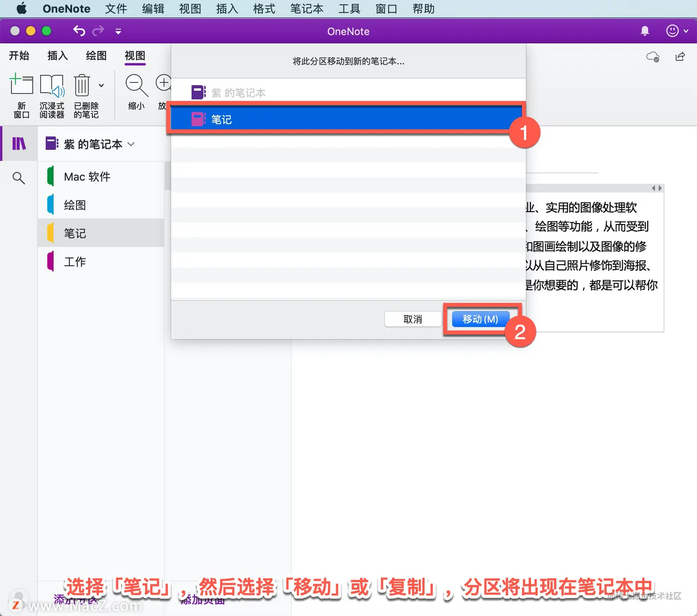This screenshot has height=616, width=697.
Task: Open the 文件 menu
Action: pos(116,8)
